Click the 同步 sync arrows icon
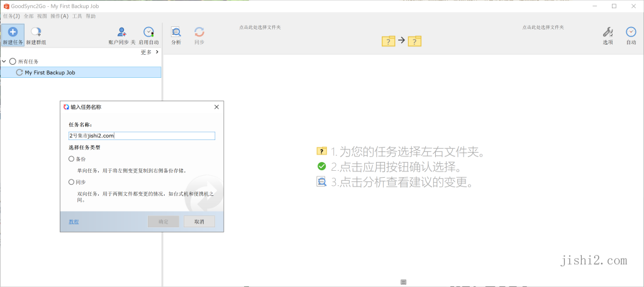The width and height of the screenshot is (644, 287). coord(199,32)
